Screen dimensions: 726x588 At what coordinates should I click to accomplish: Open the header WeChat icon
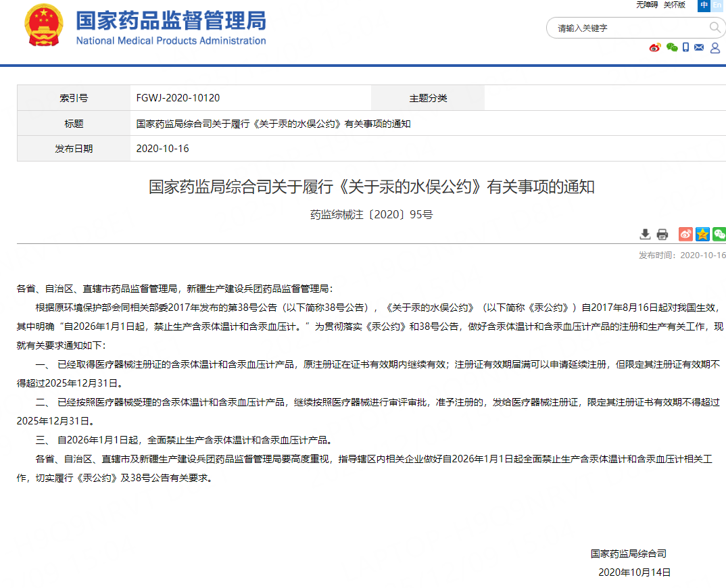pos(671,47)
